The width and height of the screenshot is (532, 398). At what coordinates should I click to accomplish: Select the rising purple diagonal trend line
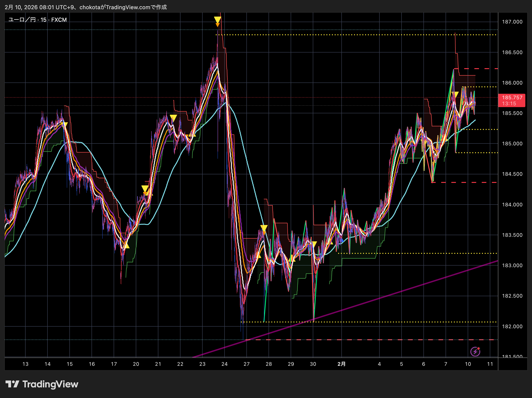coord(361,304)
